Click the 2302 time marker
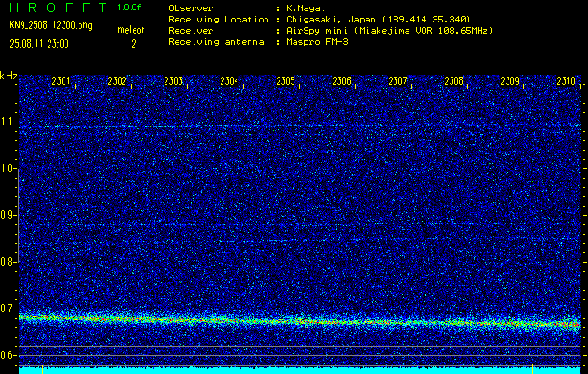Viewport: 588px width, 374px height. [x=117, y=81]
